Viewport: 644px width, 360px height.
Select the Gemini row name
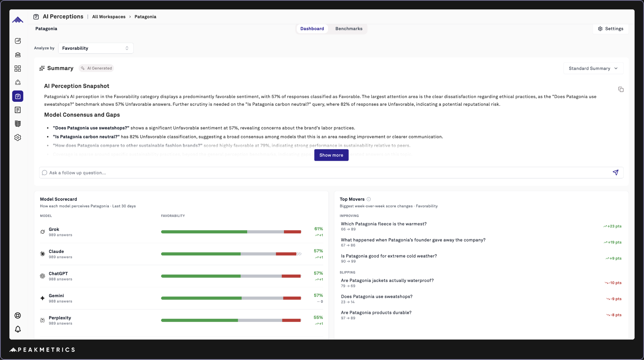click(56, 296)
